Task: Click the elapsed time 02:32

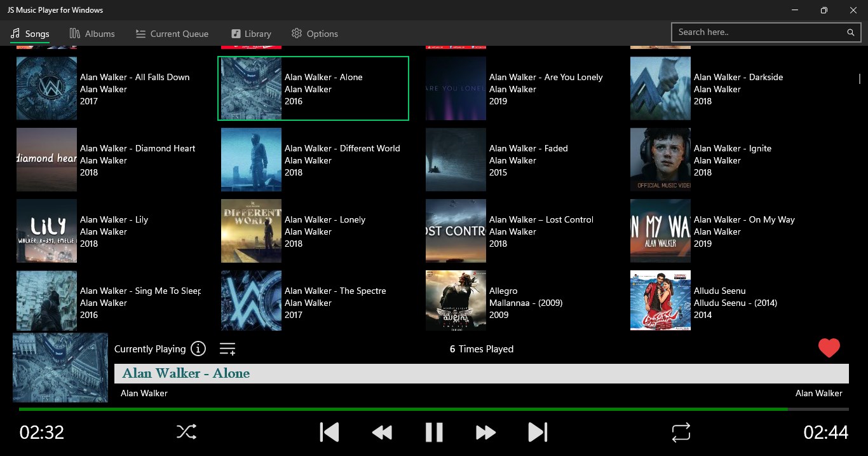Action: 42,432
